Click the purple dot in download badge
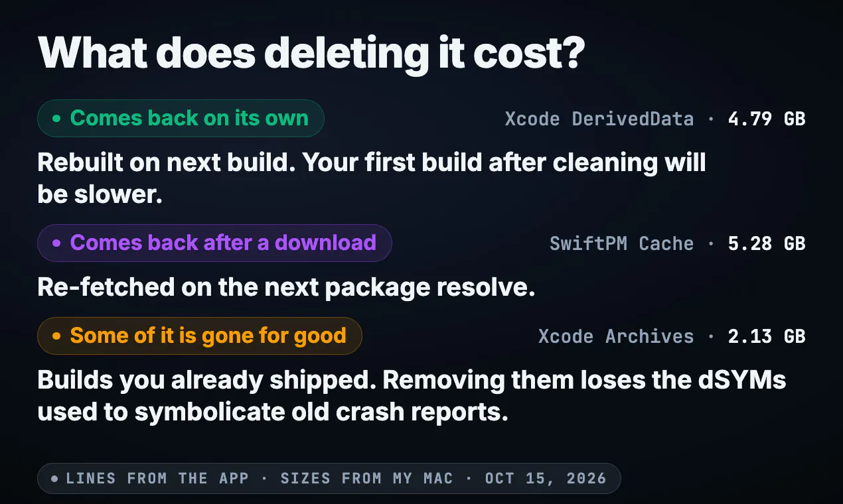 56,243
